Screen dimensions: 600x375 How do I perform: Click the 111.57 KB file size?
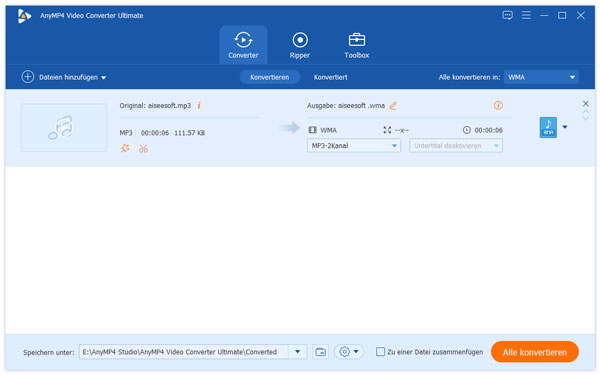pos(189,133)
